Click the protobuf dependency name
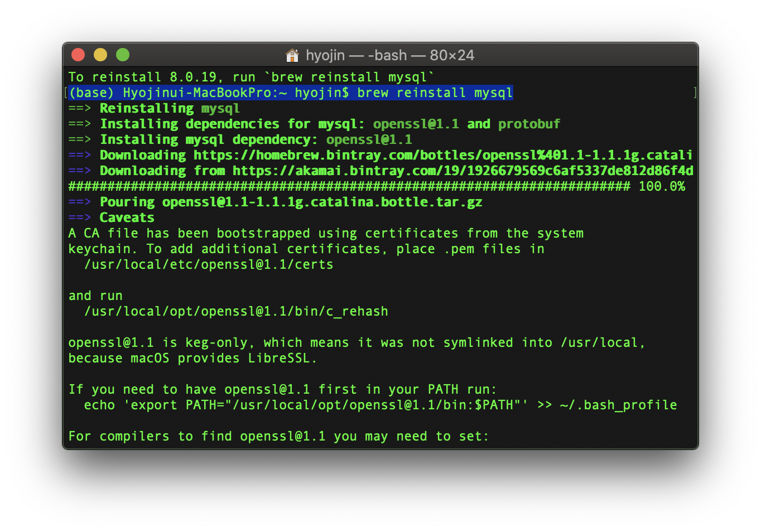Screen dimensions: 761x532 coord(529,124)
